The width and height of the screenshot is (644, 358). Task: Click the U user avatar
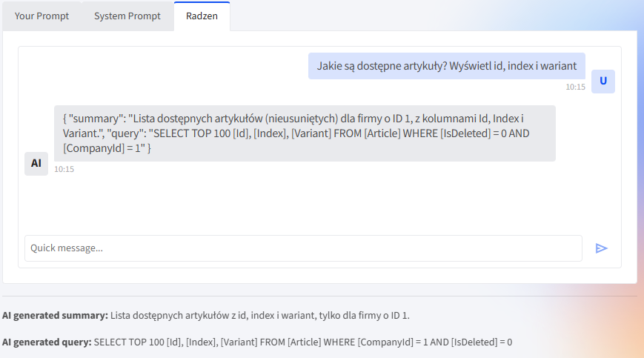[602, 81]
